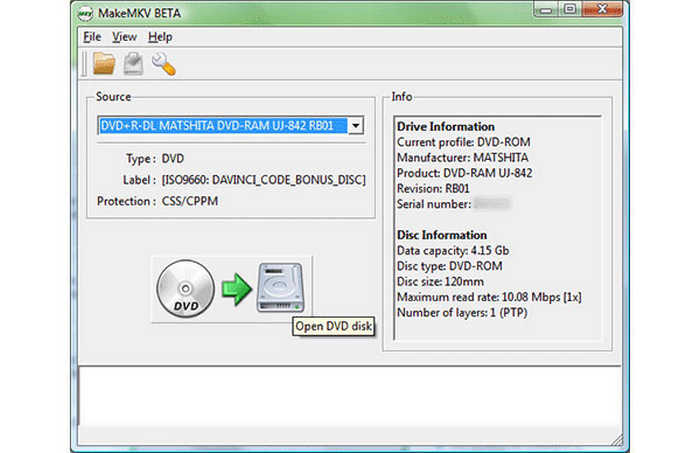700x453 pixels.
Task: Open the File menu
Action: click(x=92, y=37)
